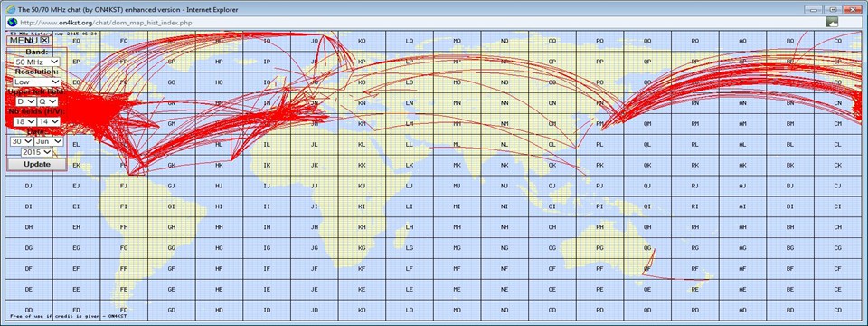Click the PM grid square on the map
This screenshot has width=868, height=326.
(600, 123)
